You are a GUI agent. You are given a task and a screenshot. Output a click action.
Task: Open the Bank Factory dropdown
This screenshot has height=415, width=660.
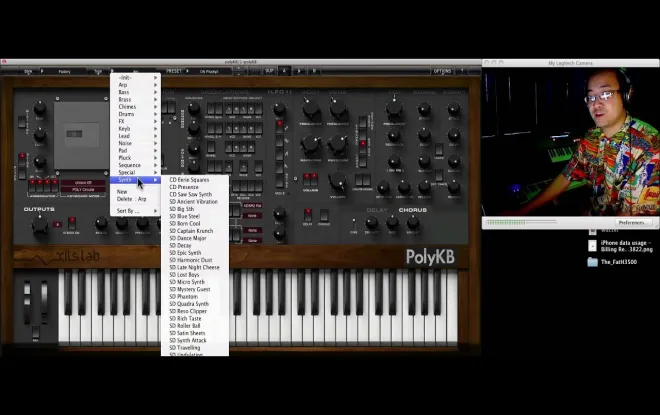(64, 72)
